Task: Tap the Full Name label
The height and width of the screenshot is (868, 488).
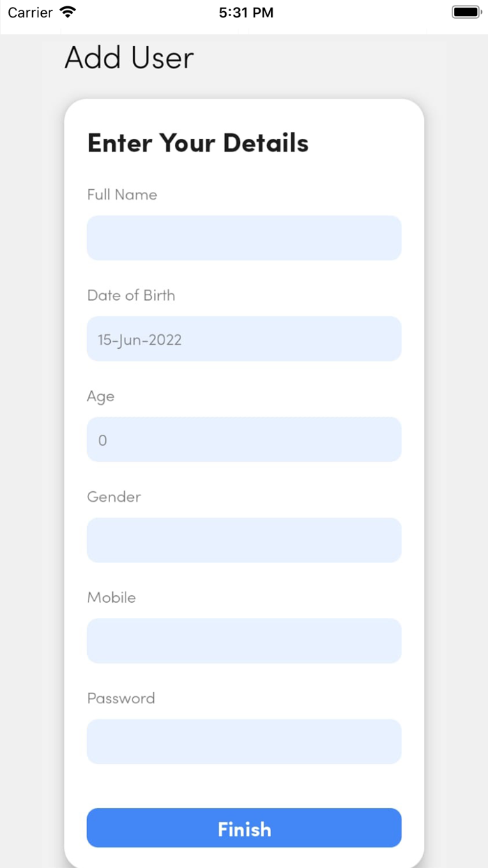Action: pos(122,195)
